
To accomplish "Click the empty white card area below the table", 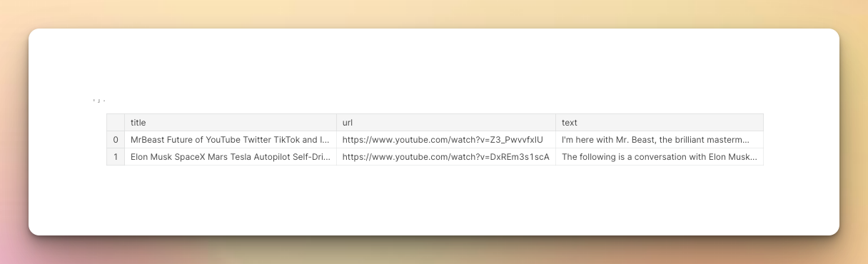I will [434, 200].
